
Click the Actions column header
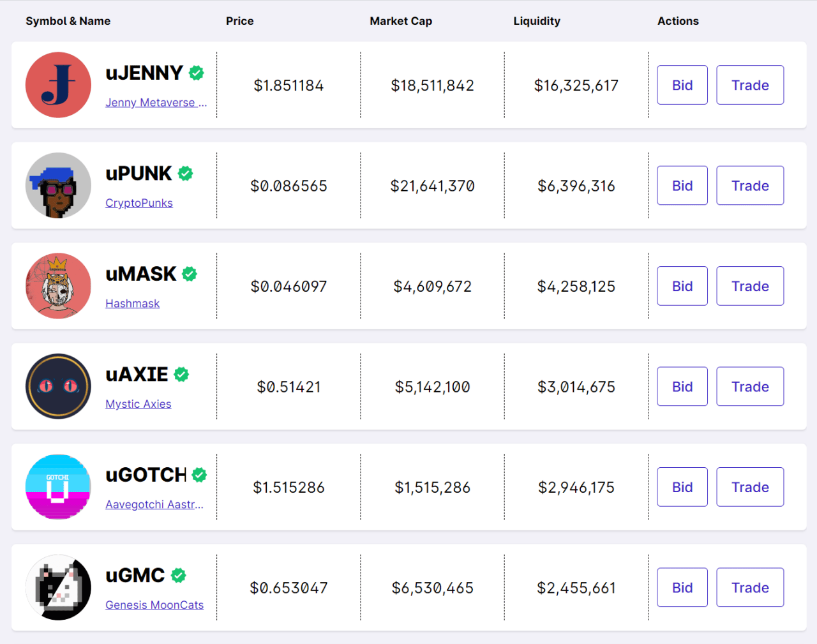[678, 21]
